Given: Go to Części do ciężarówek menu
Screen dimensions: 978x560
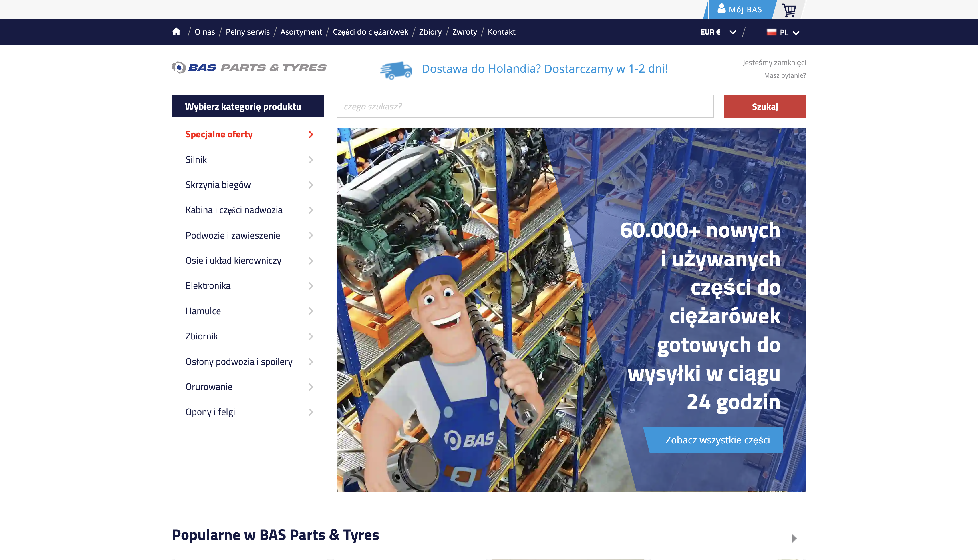Looking at the screenshot, I should (371, 32).
